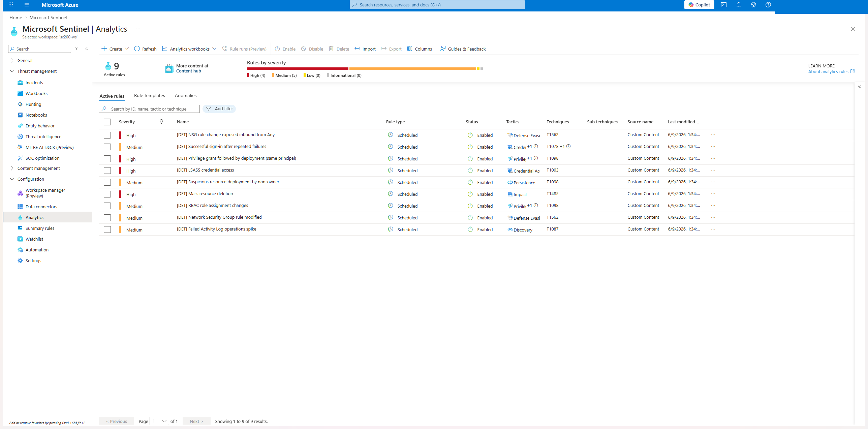This screenshot has width=868, height=429.
Task: Go to Home breadcrumb
Action: click(16, 18)
